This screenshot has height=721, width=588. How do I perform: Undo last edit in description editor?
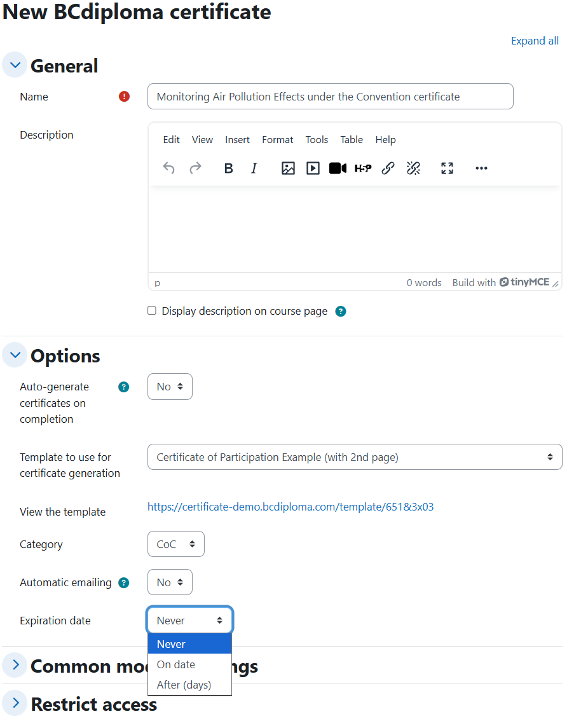(x=168, y=168)
